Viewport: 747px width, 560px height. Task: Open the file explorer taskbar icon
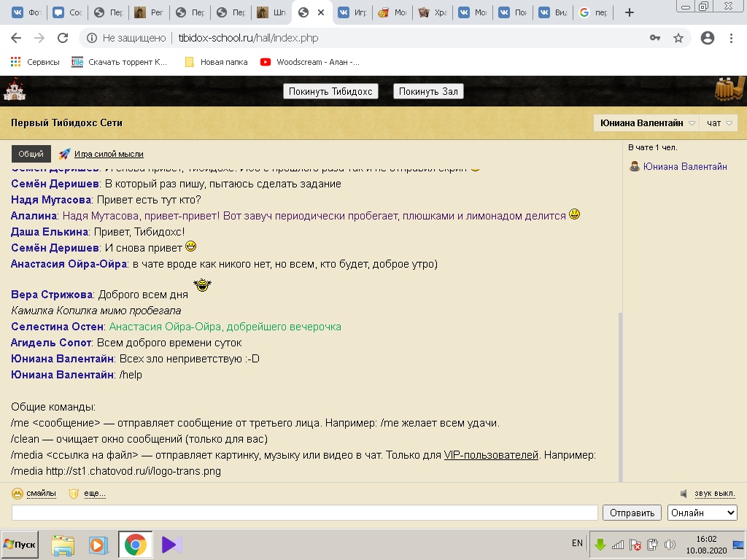point(63,545)
